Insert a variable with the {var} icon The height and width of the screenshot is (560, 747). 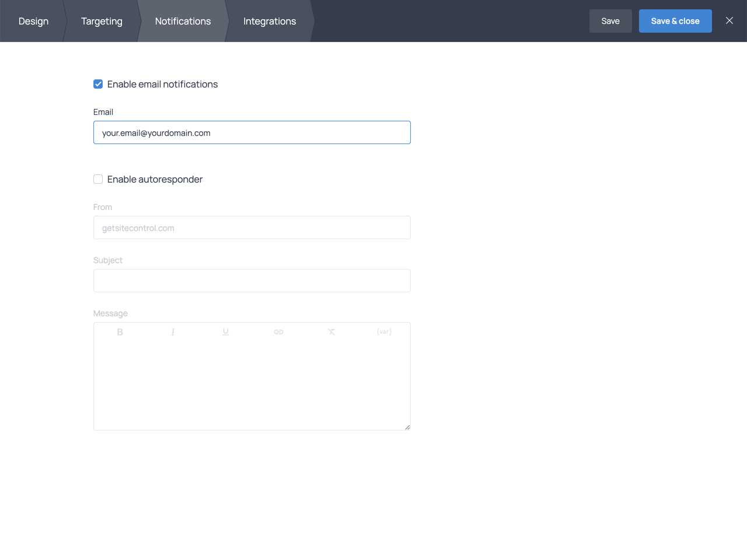click(x=383, y=331)
